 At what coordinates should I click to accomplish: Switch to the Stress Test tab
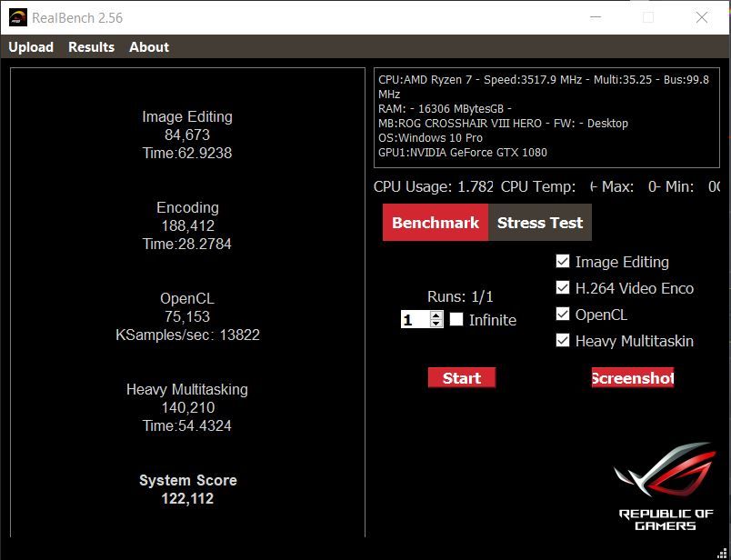540,223
